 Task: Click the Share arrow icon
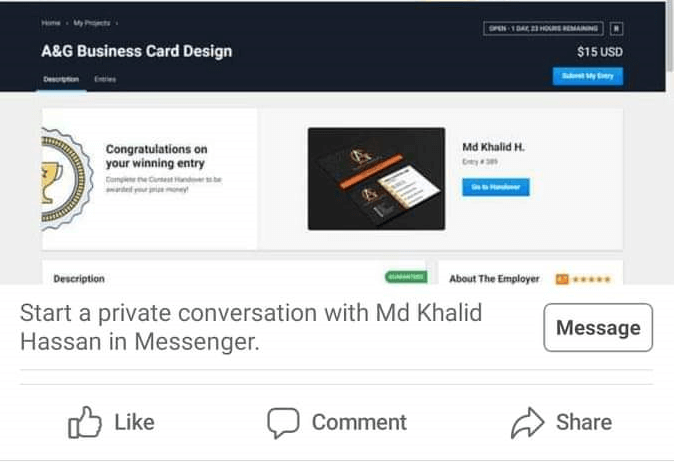pyautogui.click(x=526, y=423)
